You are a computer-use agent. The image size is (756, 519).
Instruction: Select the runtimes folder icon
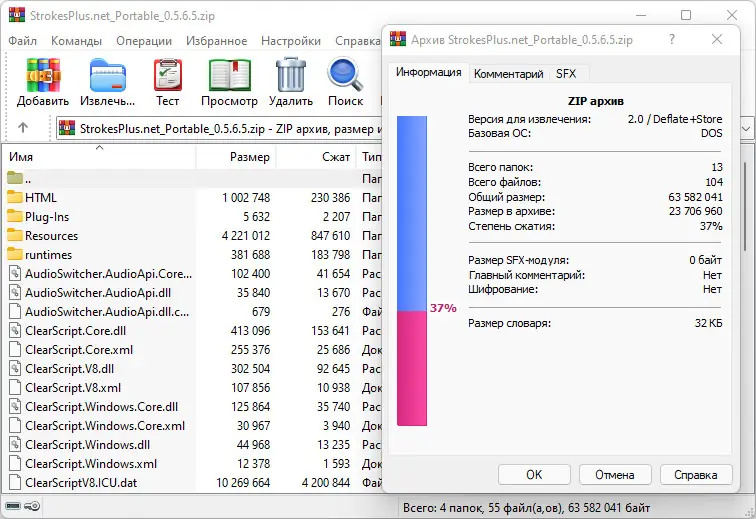[15, 254]
